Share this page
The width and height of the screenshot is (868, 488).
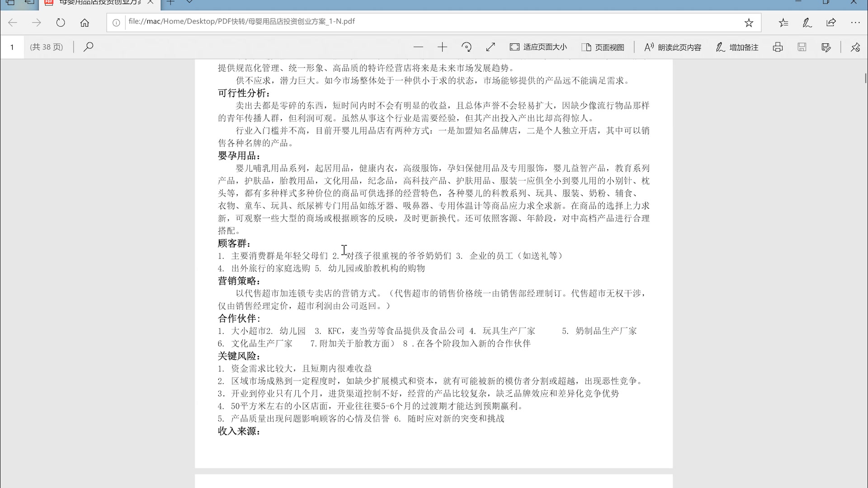pos(831,23)
